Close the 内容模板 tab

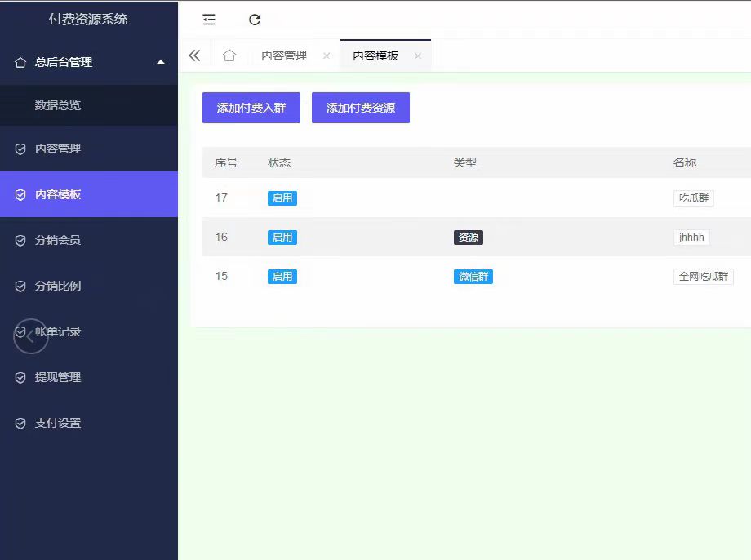[418, 56]
